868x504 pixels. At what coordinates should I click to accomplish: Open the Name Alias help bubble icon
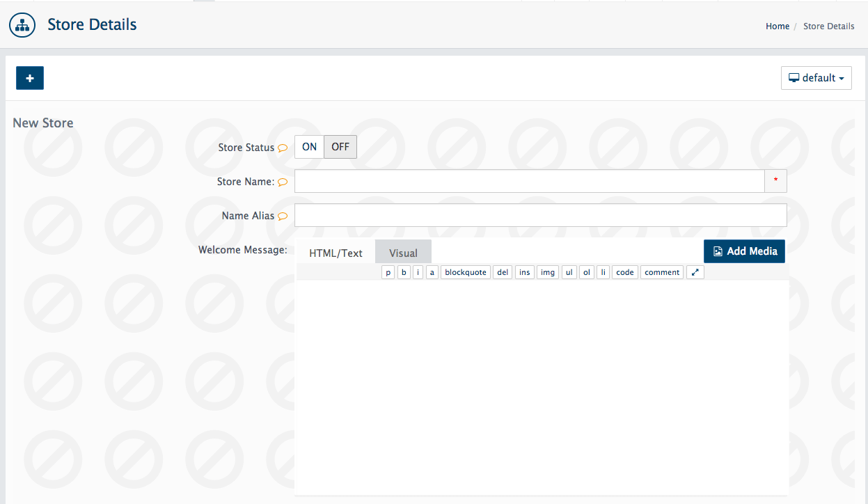[283, 216]
